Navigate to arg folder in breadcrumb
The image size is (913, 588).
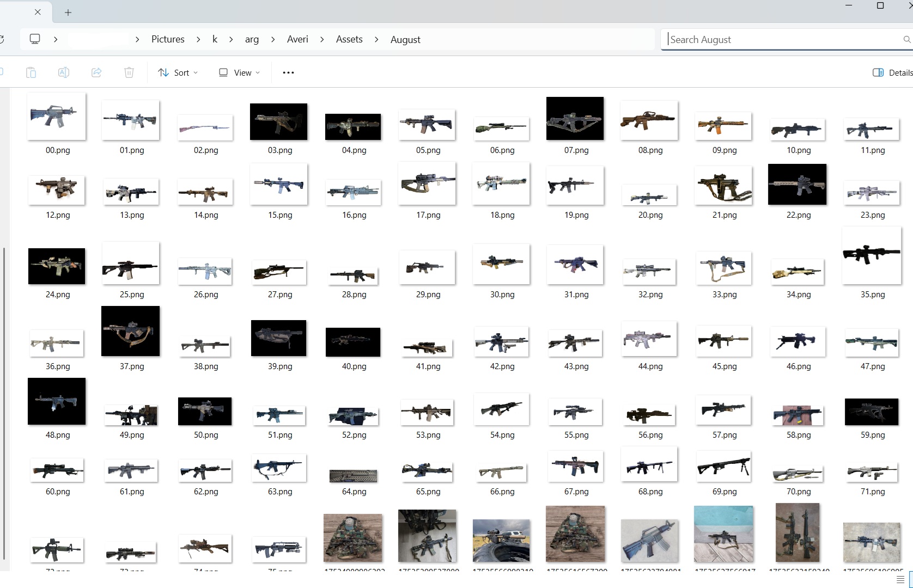coord(252,39)
